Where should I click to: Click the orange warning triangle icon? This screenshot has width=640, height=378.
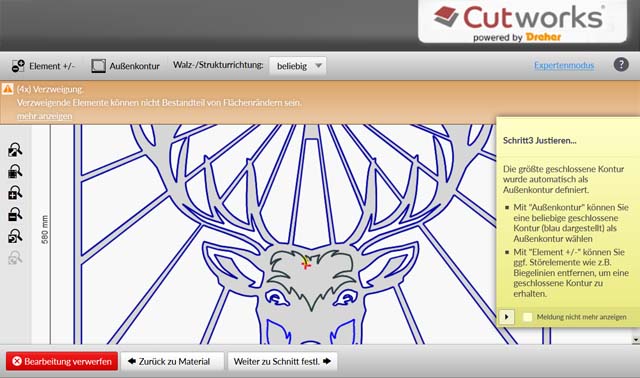(x=7, y=89)
